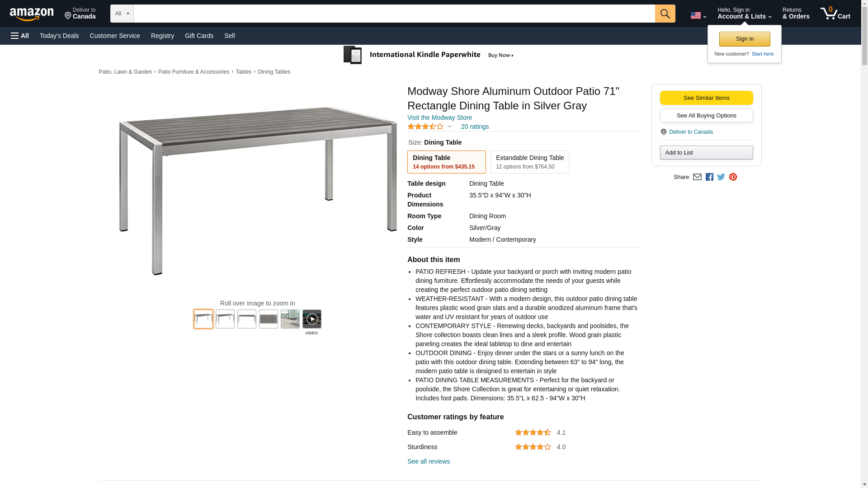Click the See Similar Items button
868x488 pixels.
point(706,98)
